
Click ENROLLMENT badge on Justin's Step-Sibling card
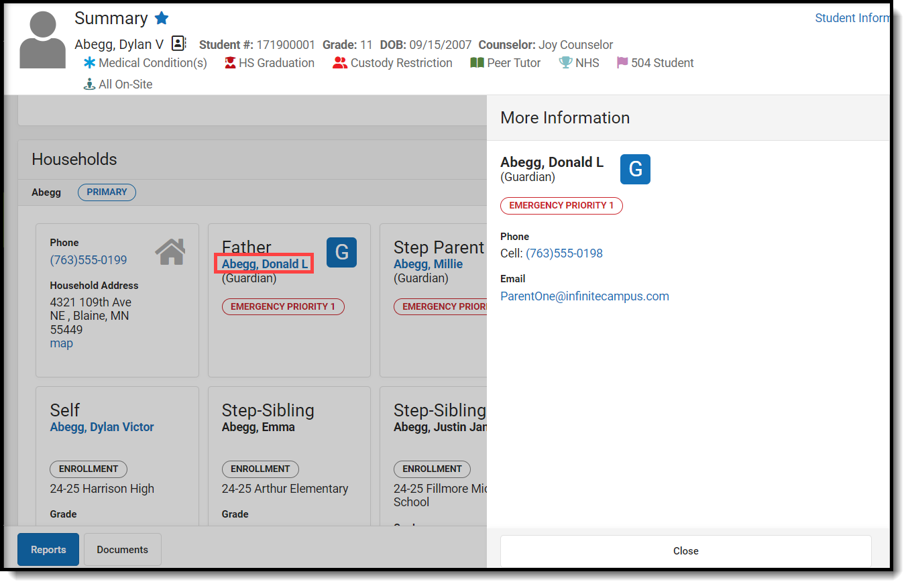click(432, 469)
